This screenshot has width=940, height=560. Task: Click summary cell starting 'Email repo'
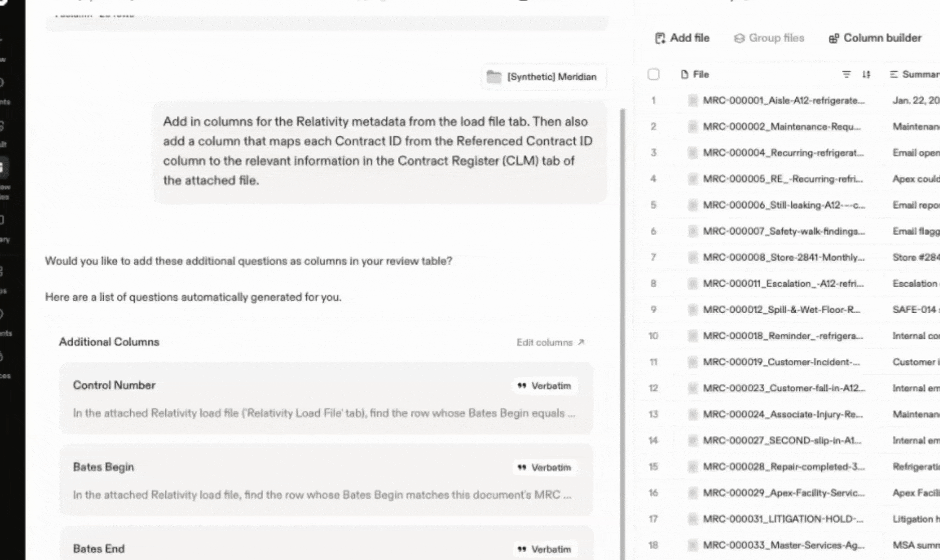[916, 205]
